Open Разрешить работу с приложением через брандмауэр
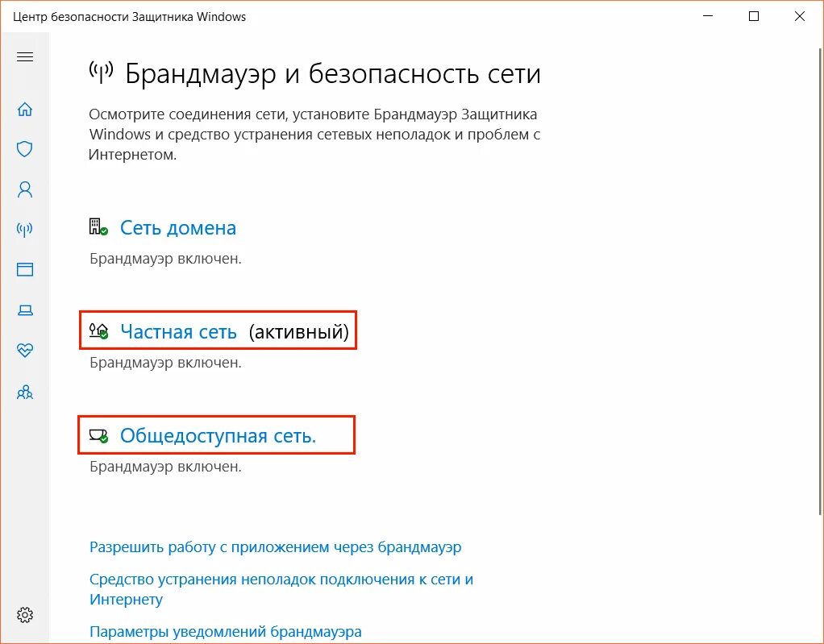 [x=276, y=547]
